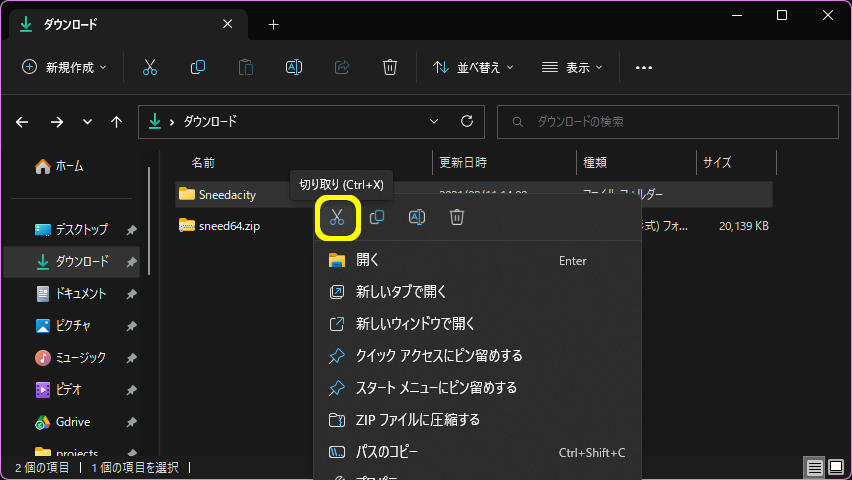Click the Copy icon in top toolbar
This screenshot has width=852, height=480.
click(198, 67)
